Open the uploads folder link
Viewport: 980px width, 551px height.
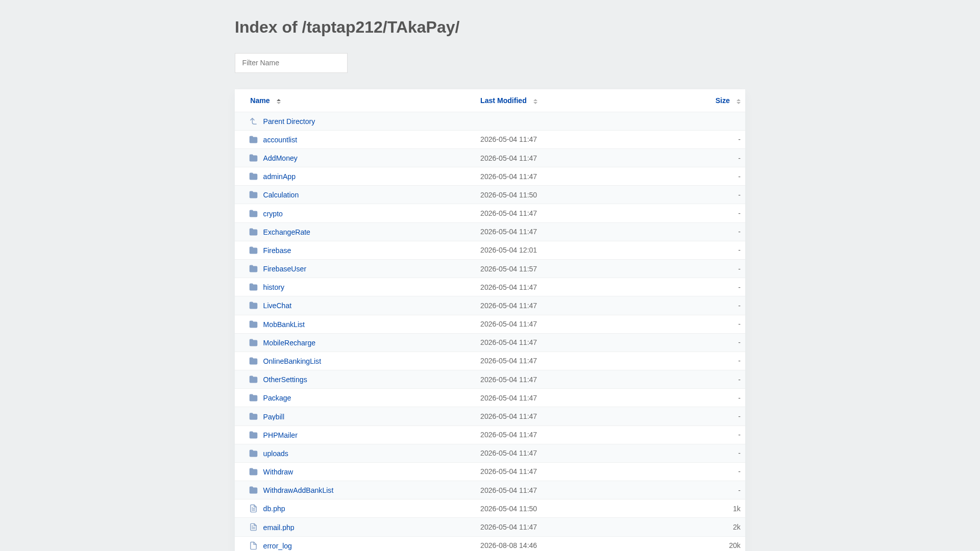(x=276, y=454)
